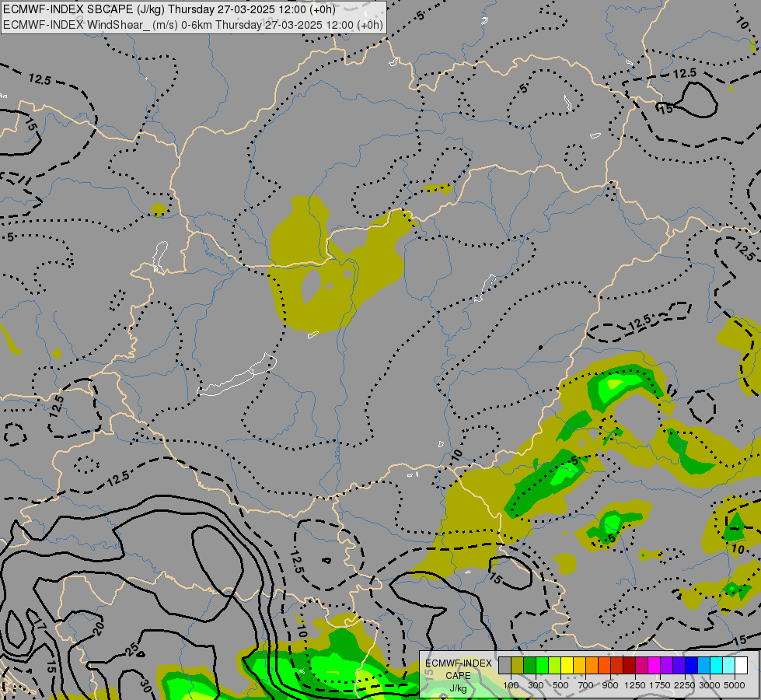The width and height of the screenshot is (761, 700).
Task: Pick the sky blue legend swatch
Action: (x=703, y=665)
